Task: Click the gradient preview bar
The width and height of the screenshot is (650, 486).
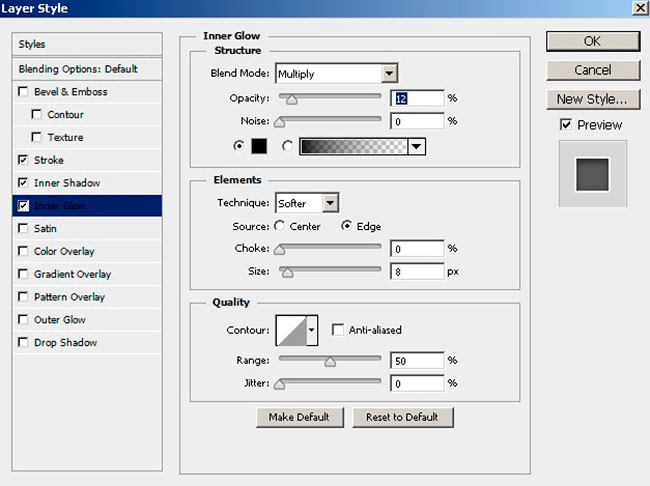Action: (x=353, y=146)
